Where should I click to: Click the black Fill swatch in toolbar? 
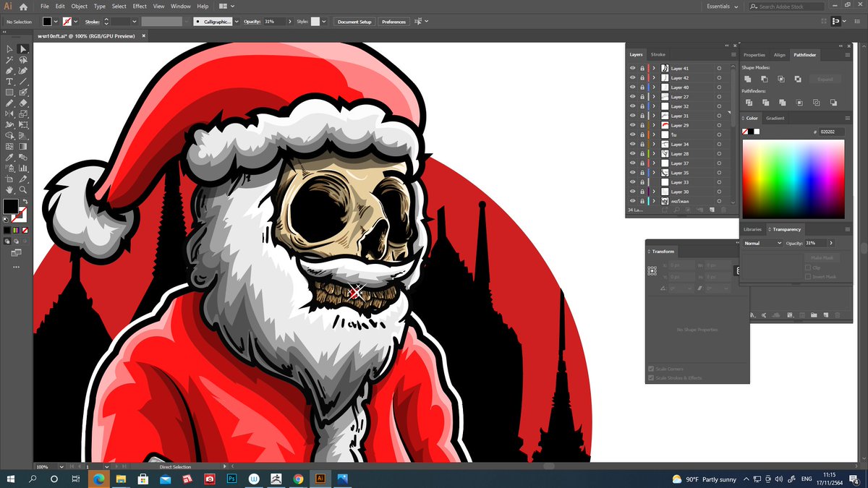click(x=10, y=207)
